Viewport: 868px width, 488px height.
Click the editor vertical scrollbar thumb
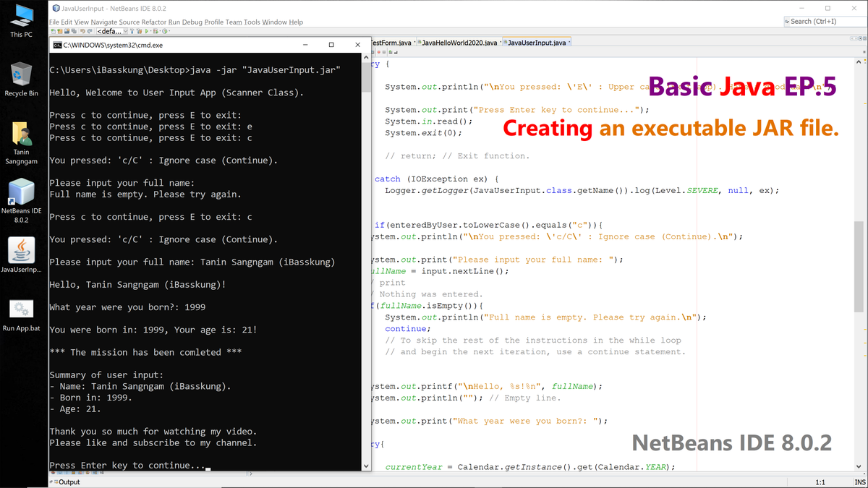click(x=859, y=267)
